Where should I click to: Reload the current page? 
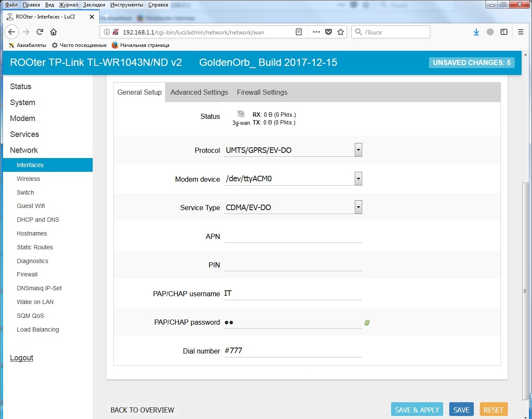tap(40, 32)
